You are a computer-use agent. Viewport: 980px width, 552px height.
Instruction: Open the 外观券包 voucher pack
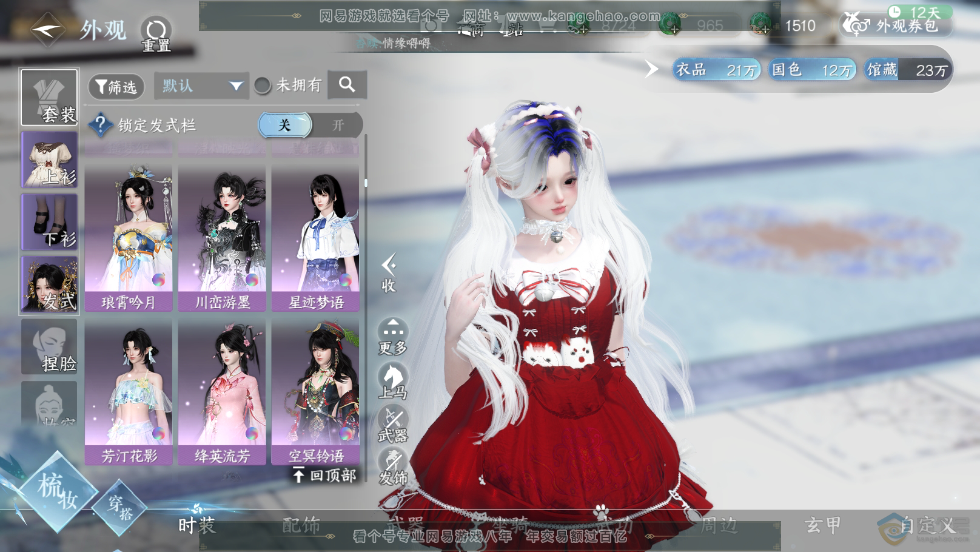pos(895,25)
